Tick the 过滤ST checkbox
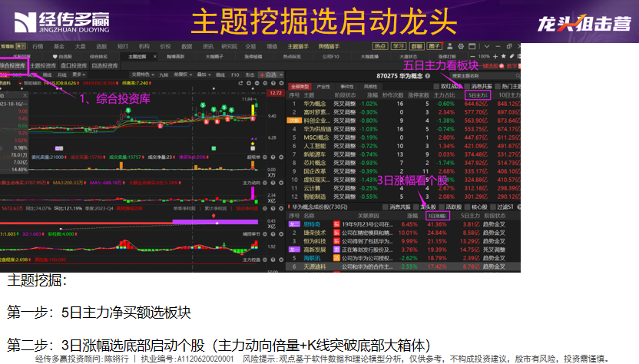Image resolution: width=639 pixels, height=364 pixels. click(x=492, y=207)
